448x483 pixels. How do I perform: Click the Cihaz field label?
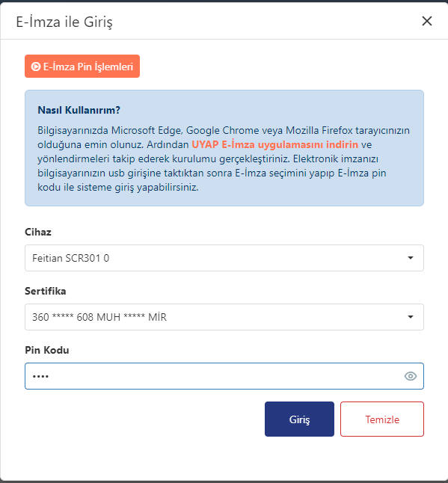point(38,232)
